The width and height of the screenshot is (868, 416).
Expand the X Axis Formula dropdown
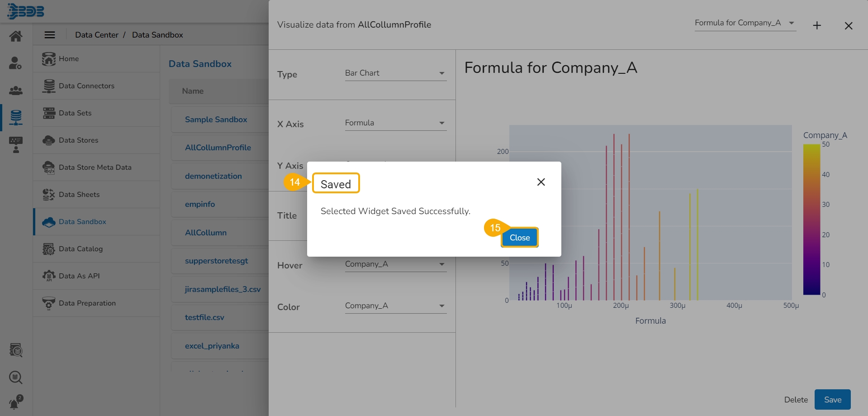(x=395, y=123)
